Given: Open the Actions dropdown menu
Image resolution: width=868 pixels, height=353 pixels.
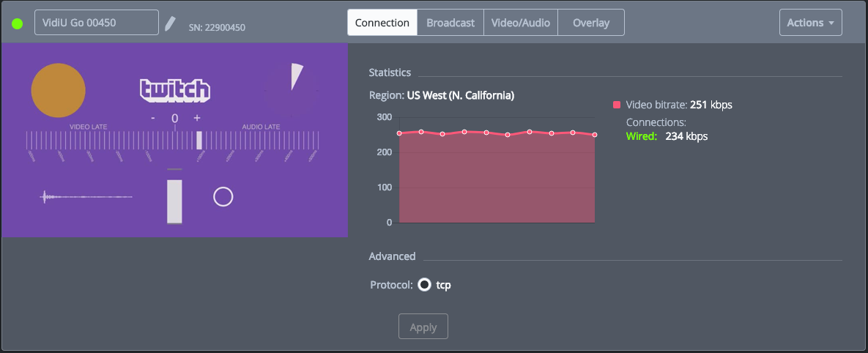Looking at the screenshot, I should 810,23.
